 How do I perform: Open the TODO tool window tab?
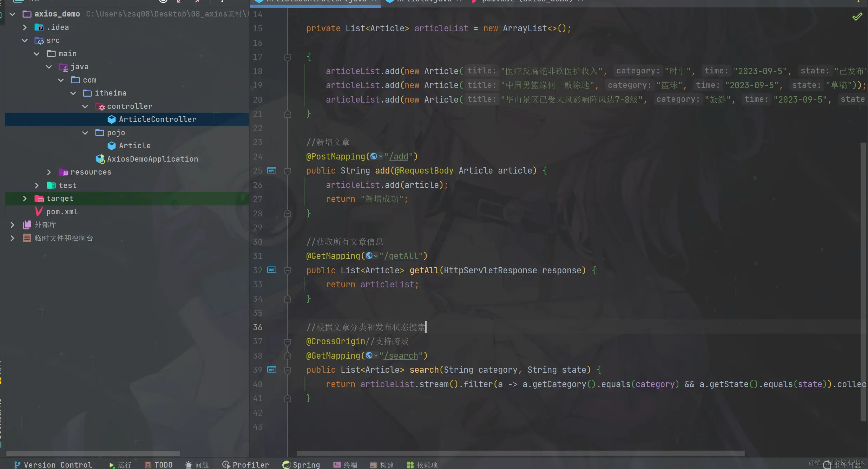[x=159, y=464]
